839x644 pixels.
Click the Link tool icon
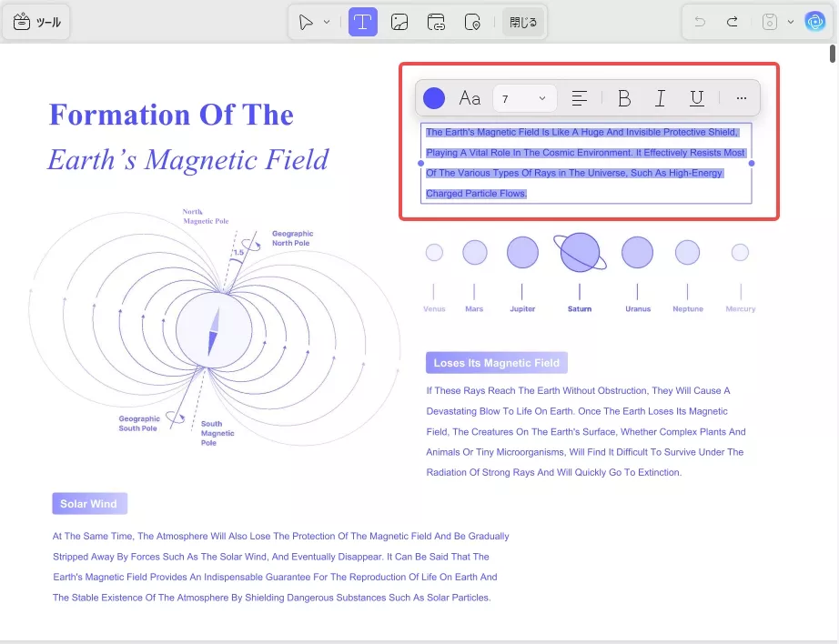[436, 23]
